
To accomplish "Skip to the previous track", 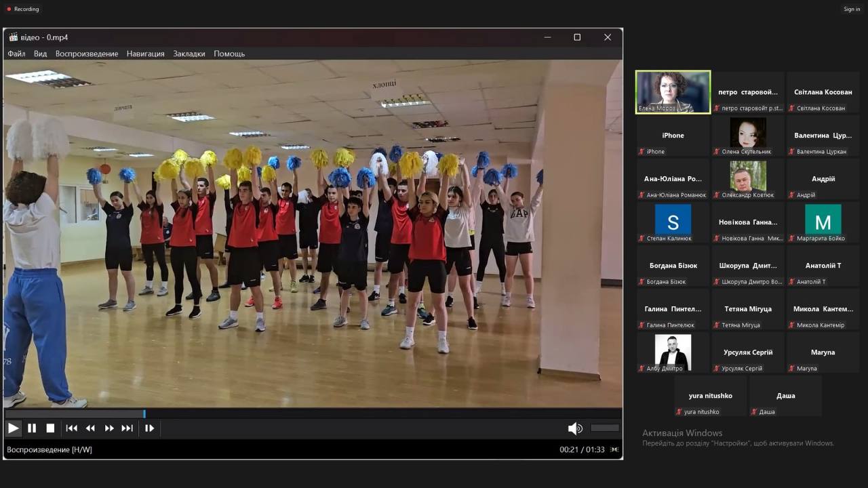I will [71, 428].
